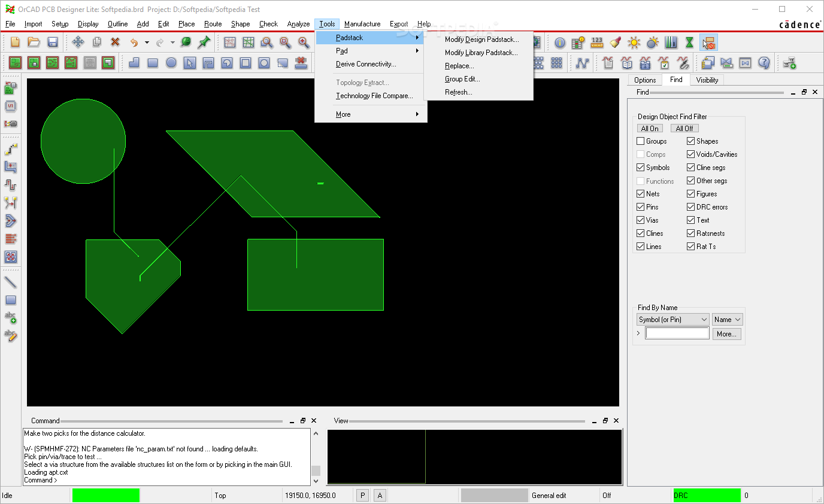Toggle the Ratsnests checkbox
Screen dimensions: 824x504
[x=691, y=233]
